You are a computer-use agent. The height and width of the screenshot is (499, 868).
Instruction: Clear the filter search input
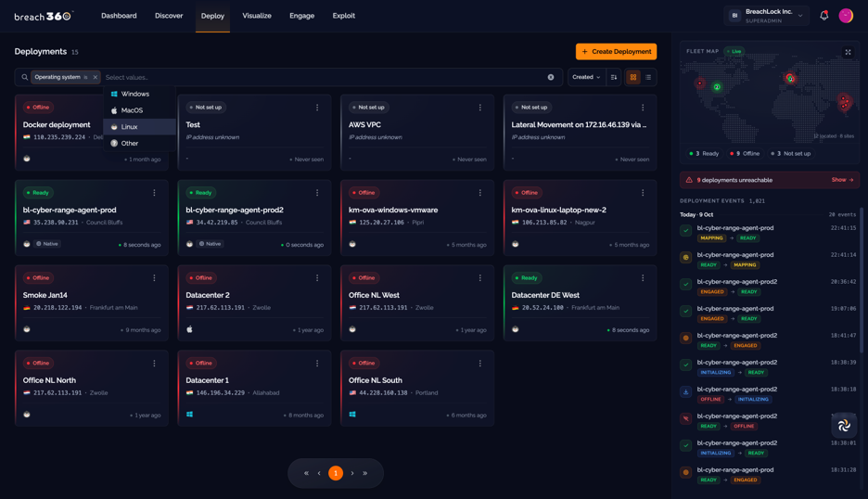(x=551, y=77)
